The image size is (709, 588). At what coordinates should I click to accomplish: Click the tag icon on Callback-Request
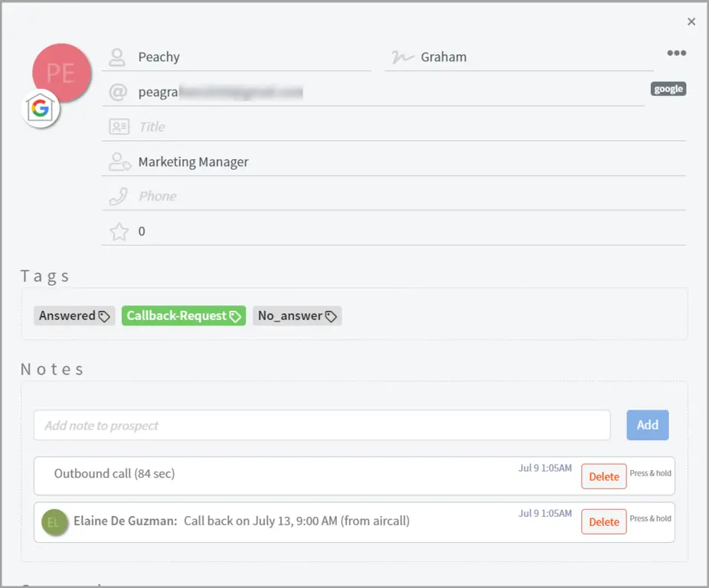[x=235, y=316]
